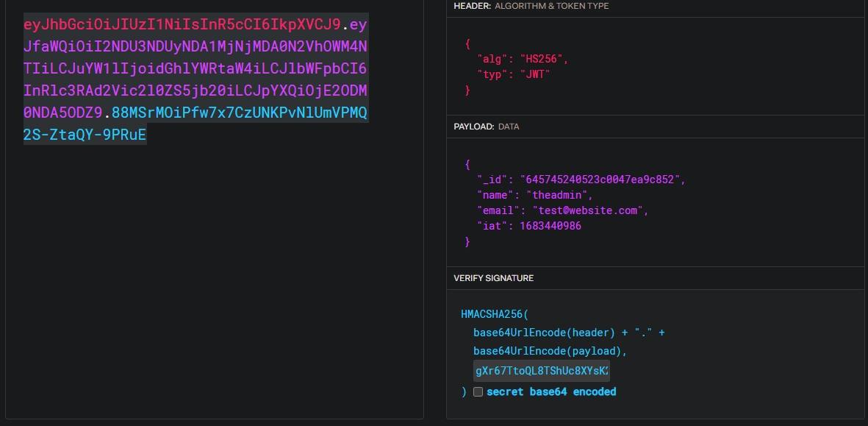Screen dimensions: 868x426
Task: Click the "typ": "JWT" line in header
Action: point(513,74)
